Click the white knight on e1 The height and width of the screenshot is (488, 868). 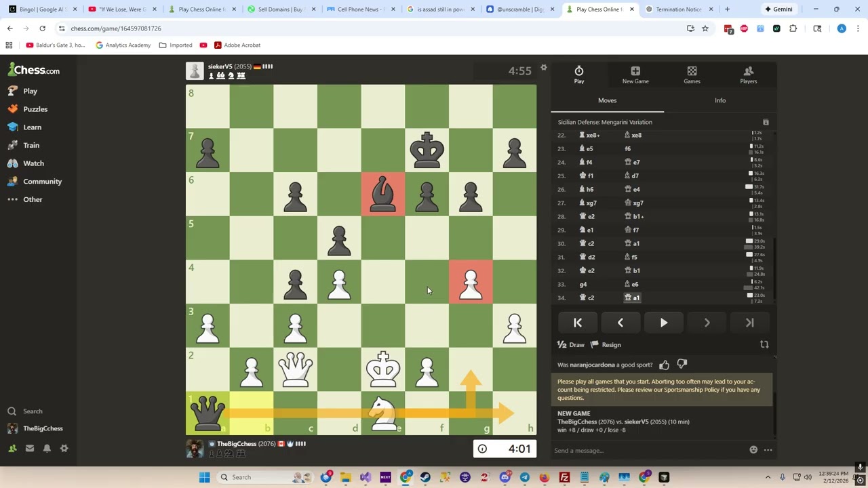click(x=382, y=413)
